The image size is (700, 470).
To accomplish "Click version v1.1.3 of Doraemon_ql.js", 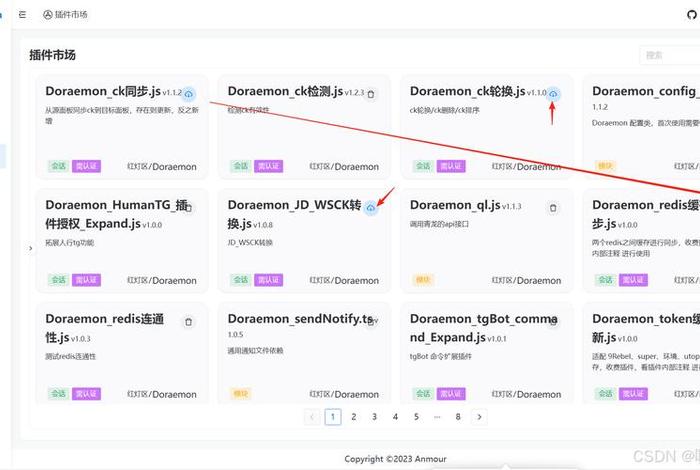I will pos(512,206).
